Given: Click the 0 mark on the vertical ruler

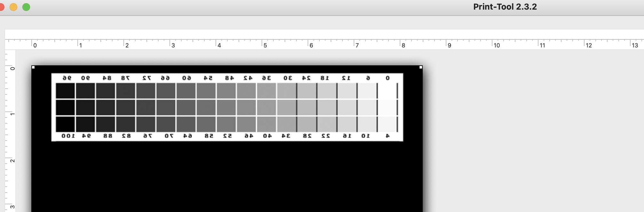Looking at the screenshot, I should coord(12,69).
